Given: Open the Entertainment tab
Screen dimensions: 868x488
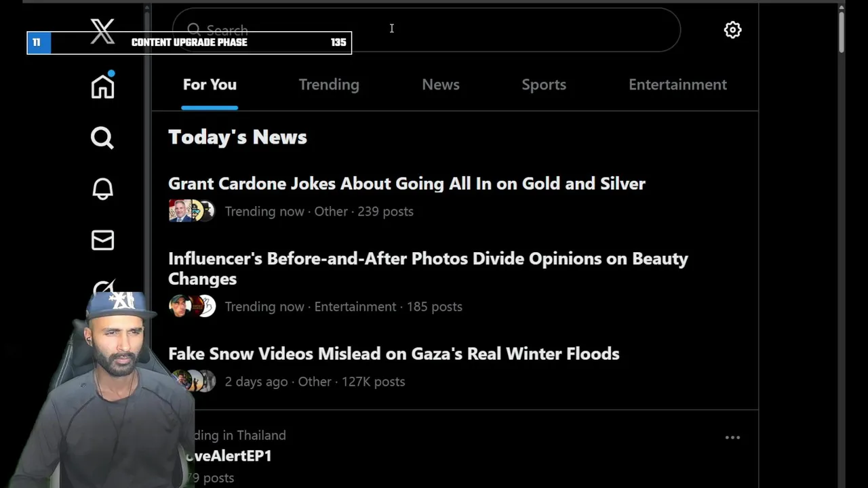Looking at the screenshot, I should (677, 85).
